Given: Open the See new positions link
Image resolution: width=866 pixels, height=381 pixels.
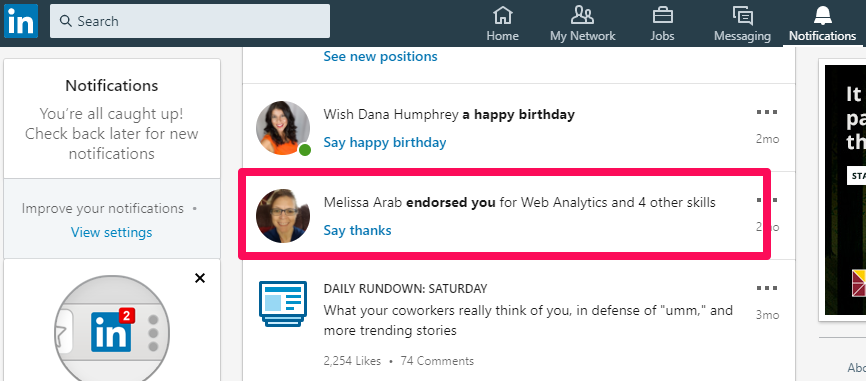Looking at the screenshot, I should click(x=380, y=56).
